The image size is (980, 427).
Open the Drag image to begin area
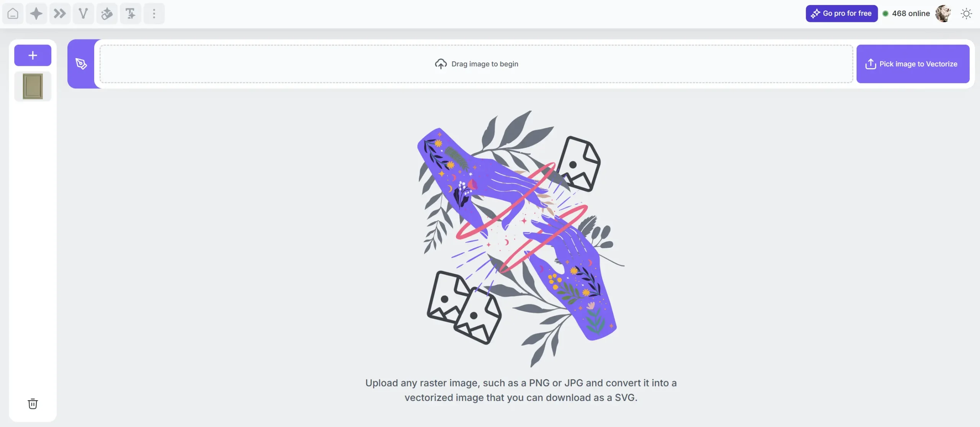pos(477,64)
